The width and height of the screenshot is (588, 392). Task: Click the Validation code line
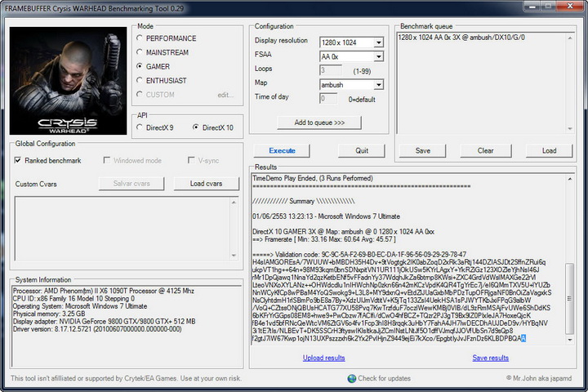point(359,254)
